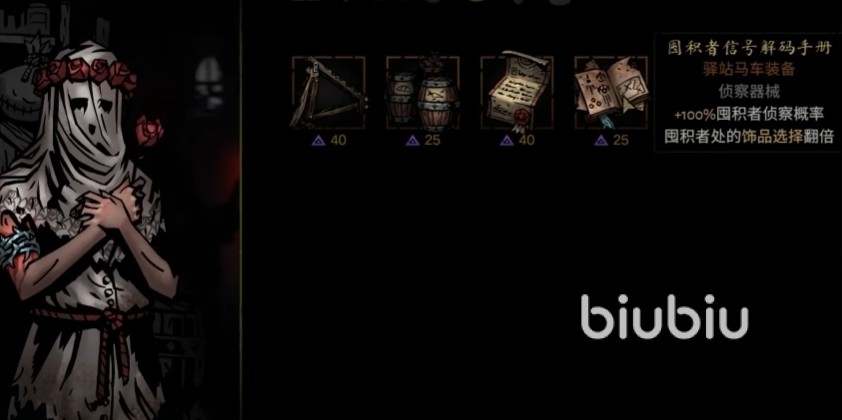Viewport: 842px width, 420px height.
Task: Select the Hoarder signal decoder book item
Action: [x=611, y=93]
